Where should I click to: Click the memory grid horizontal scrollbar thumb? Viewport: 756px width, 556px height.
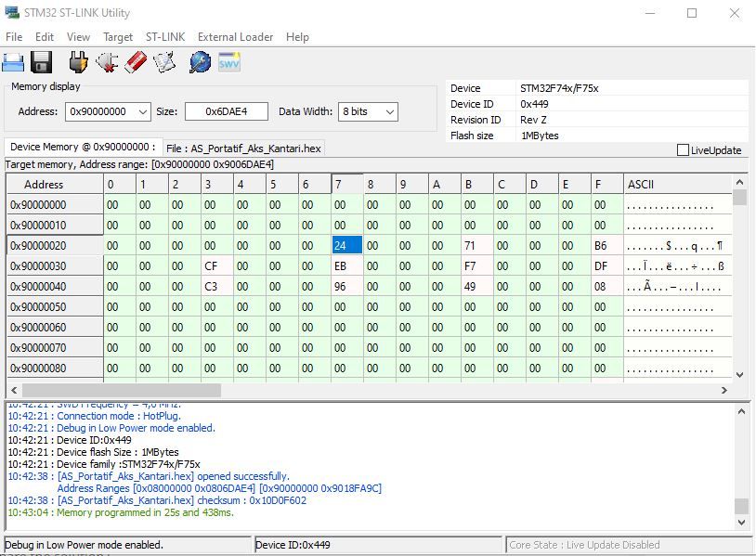[122, 390]
